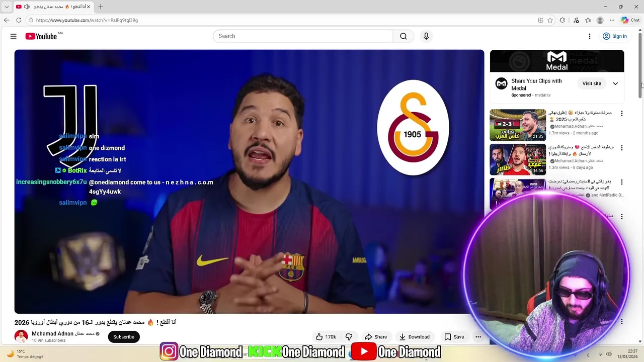Open the YouTube hamburger guide menu
The width and height of the screenshot is (644, 362).
(14, 36)
